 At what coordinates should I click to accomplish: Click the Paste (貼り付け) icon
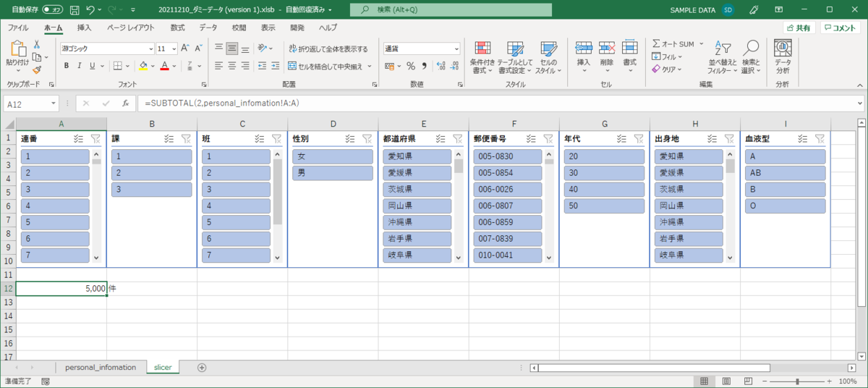point(17,49)
